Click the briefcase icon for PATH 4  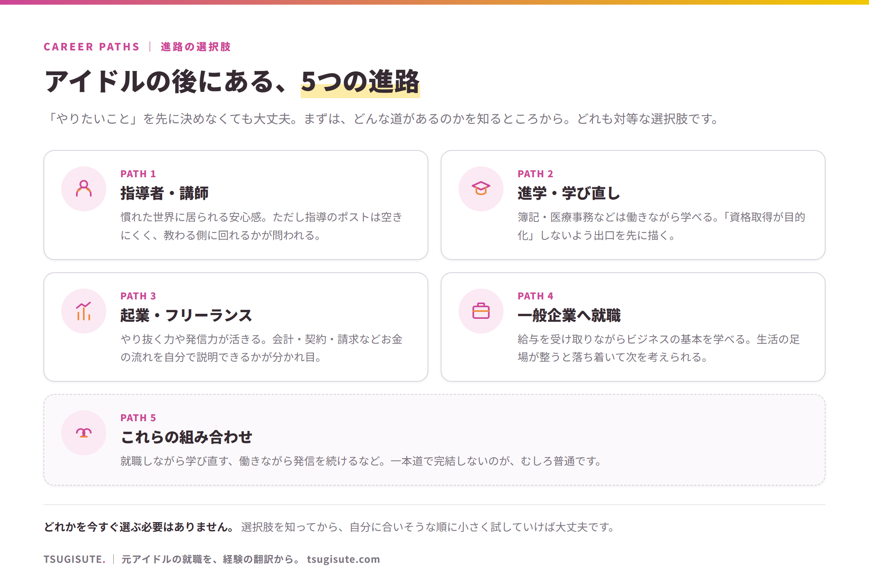[x=481, y=311]
